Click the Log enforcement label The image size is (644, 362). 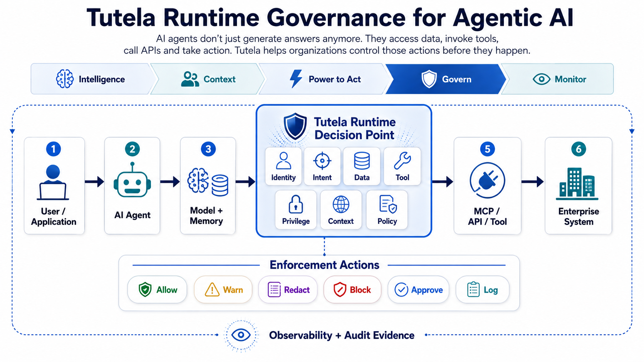[x=491, y=290]
